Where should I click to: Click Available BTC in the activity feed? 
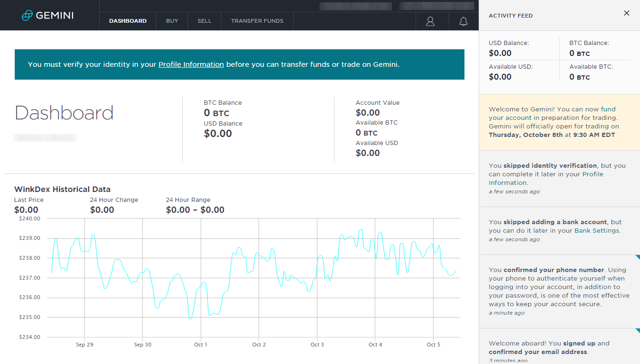591,67
